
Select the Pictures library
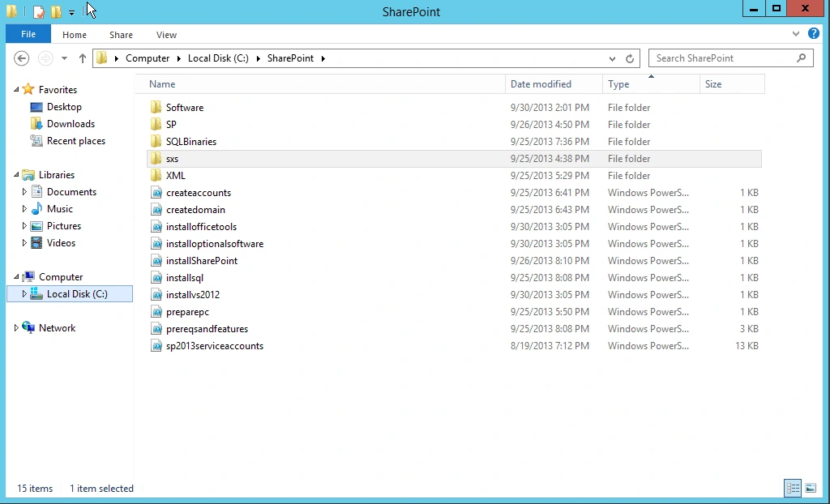[63, 225]
